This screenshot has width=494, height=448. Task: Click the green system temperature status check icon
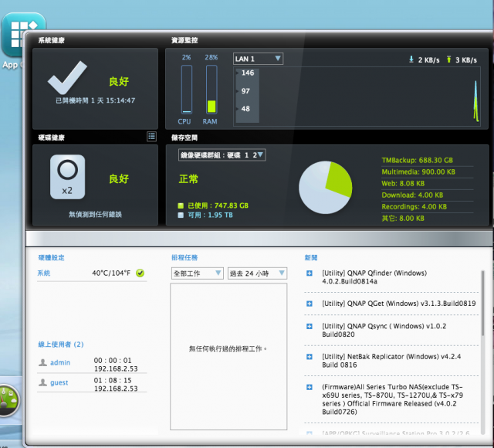(x=140, y=273)
